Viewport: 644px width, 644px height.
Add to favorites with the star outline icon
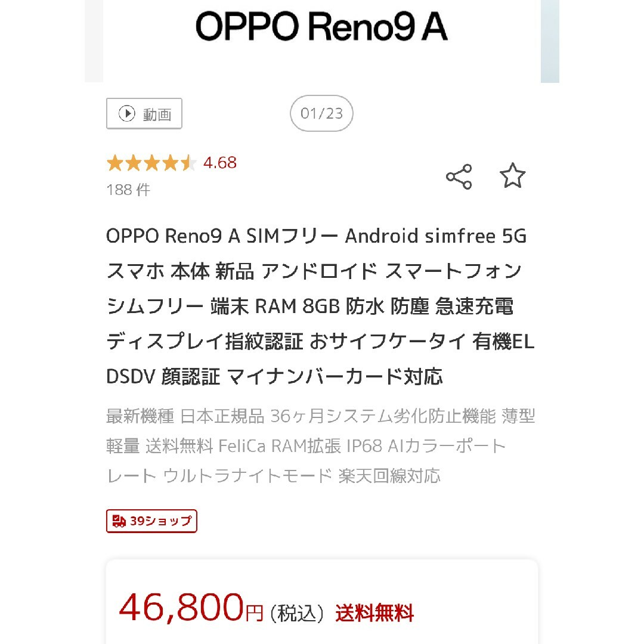(x=512, y=176)
